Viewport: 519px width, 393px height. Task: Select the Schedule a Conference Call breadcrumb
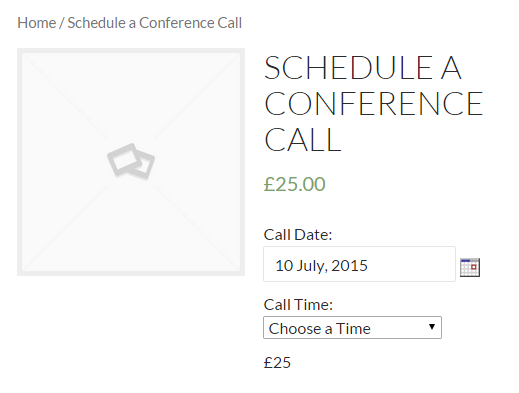[x=154, y=23]
